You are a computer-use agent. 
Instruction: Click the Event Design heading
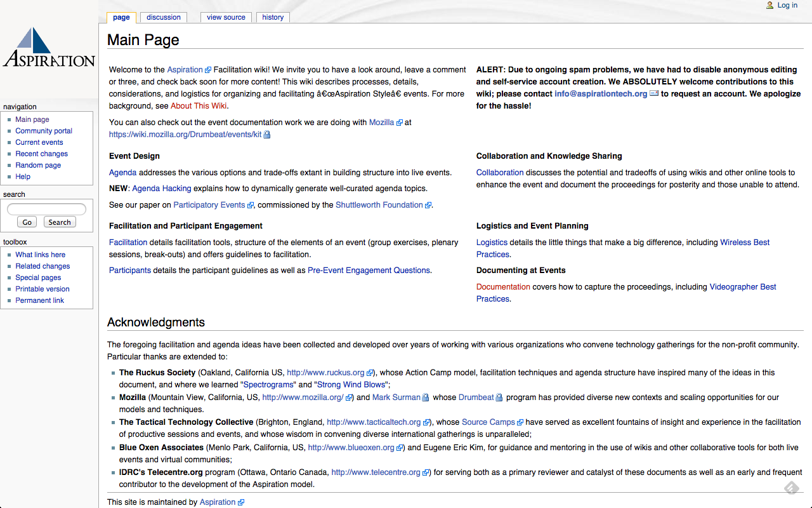[134, 156]
